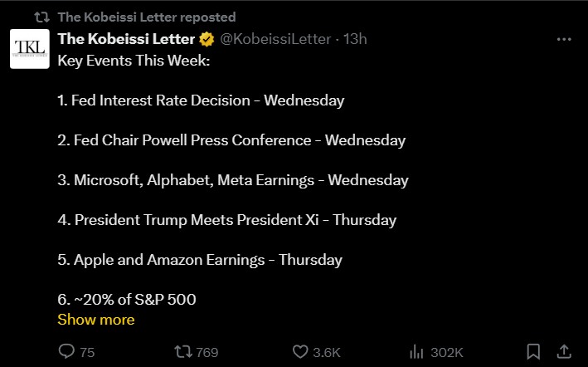588x367 pixels.
Task: Open the post via 13h timestamp
Action: pos(356,39)
